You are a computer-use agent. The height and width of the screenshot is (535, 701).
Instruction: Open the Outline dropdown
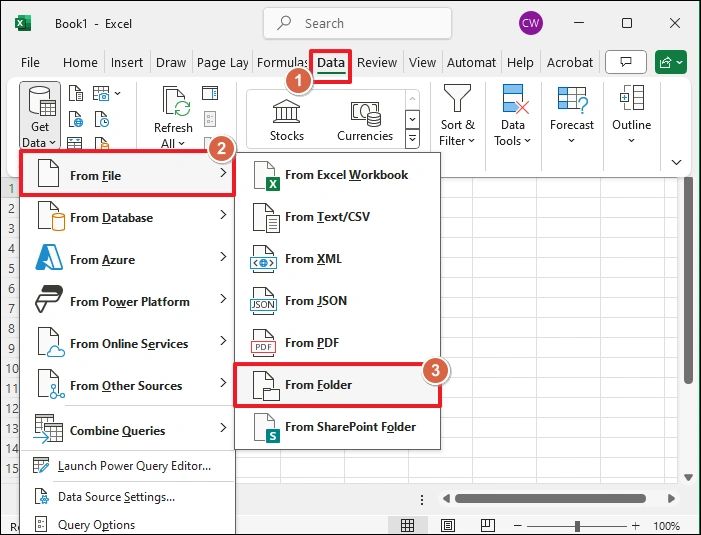pyautogui.click(x=631, y=115)
